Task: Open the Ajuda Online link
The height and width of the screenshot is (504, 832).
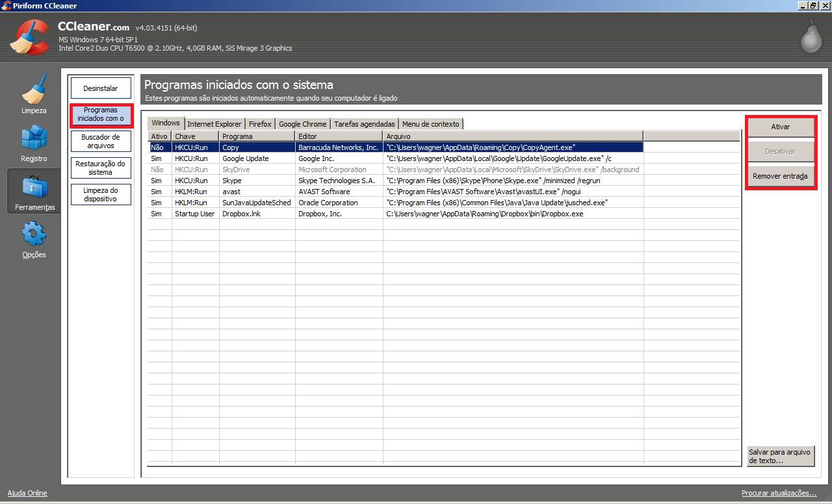Action: 27,494
